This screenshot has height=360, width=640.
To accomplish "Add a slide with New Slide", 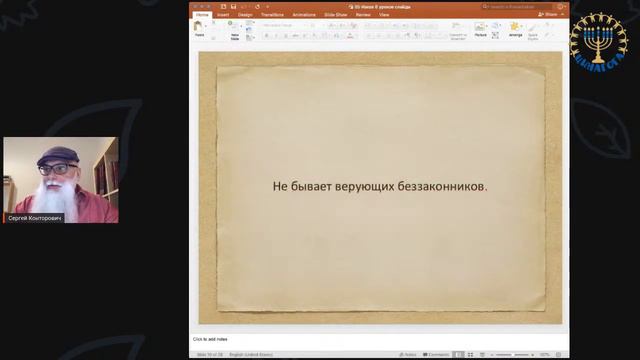I will [x=235, y=30].
